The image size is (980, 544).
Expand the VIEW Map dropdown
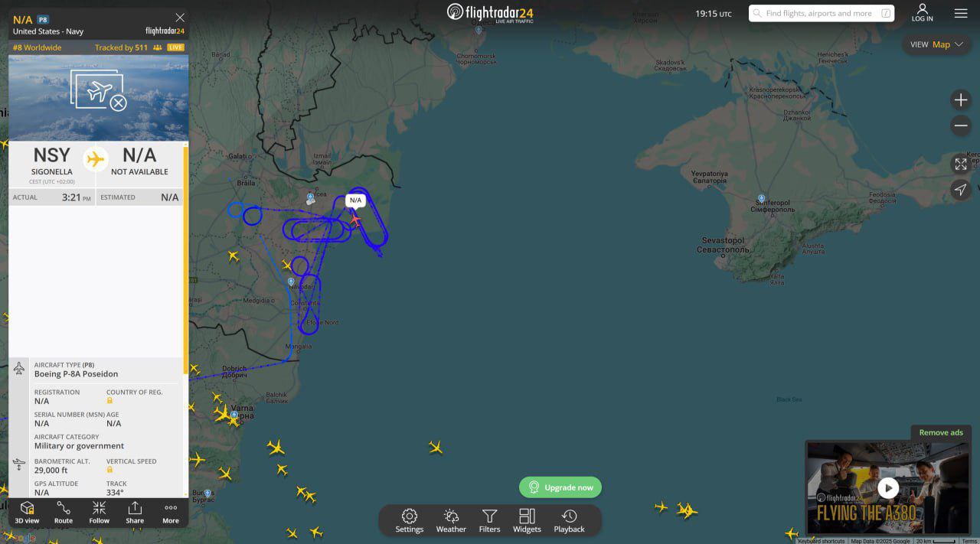[936, 44]
